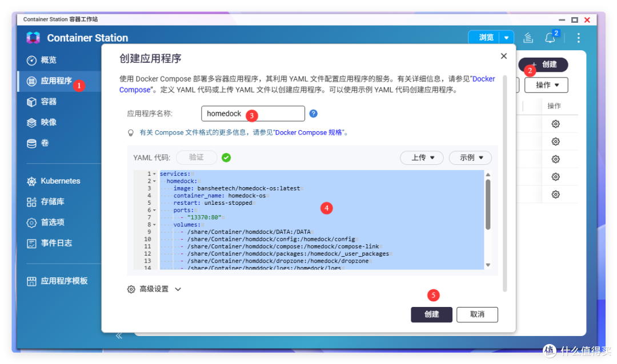617x364 pixels.
Task: Open the 卷 volumes section
Action: tap(38, 143)
